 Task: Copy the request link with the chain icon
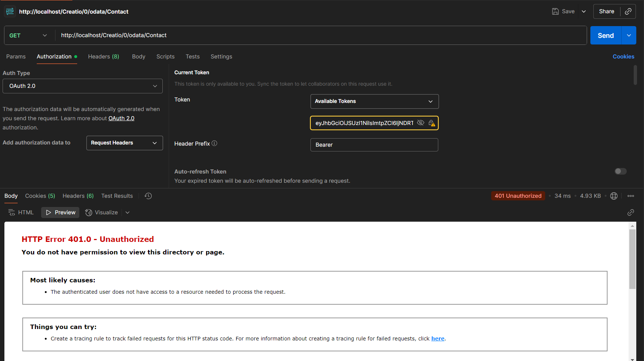pos(628,11)
